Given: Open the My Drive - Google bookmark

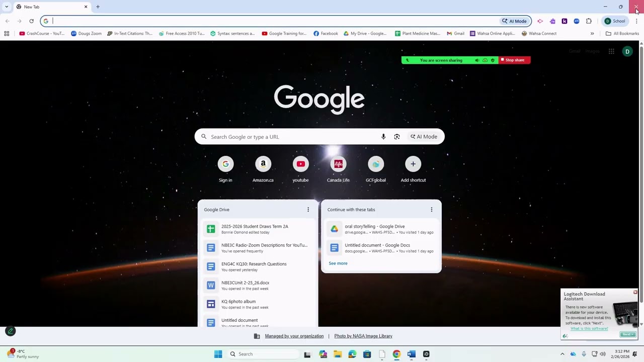Looking at the screenshot, I should click(x=365, y=34).
